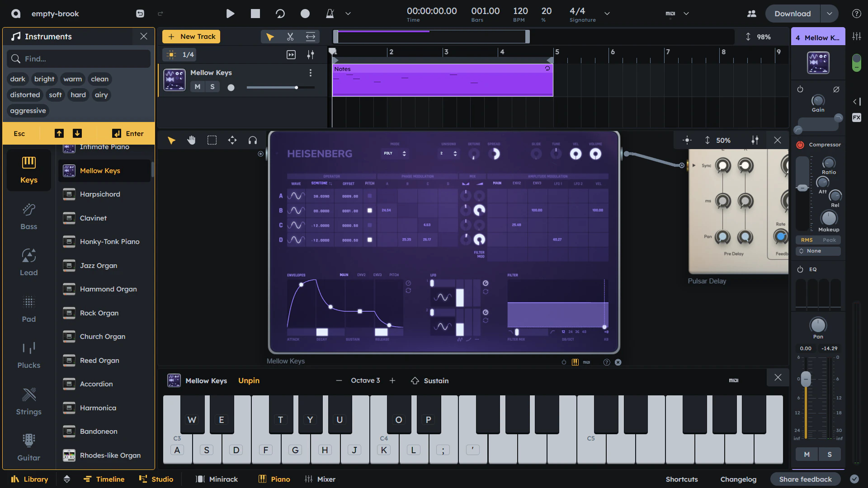Enable the metronome
Screen dimensions: 868x488
(330, 14)
